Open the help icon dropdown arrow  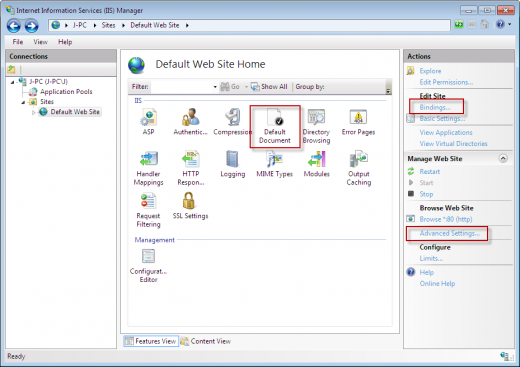tap(509, 24)
